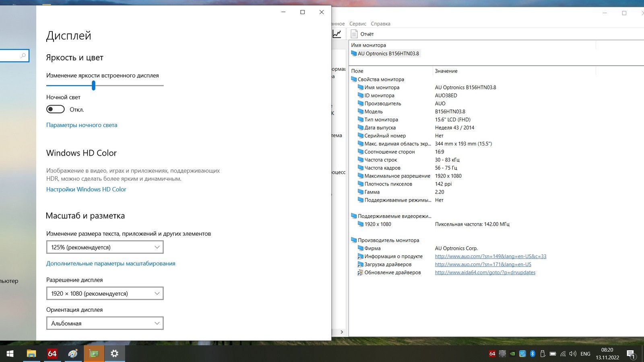Click the ENG language indicator
Screen dimensions: 644x362
[x=585, y=354]
